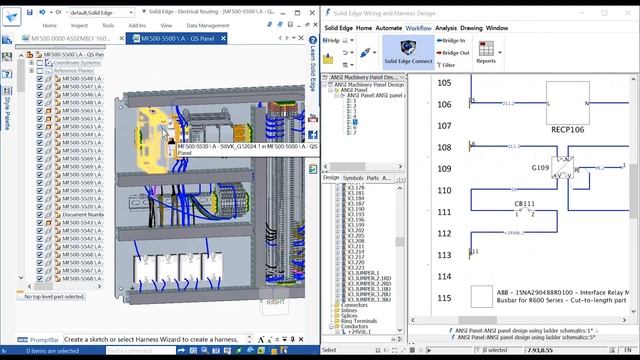Viewport: 640px width, 360px height.
Task: Open the library docking tab icon on left edge
Action: click(x=7, y=57)
